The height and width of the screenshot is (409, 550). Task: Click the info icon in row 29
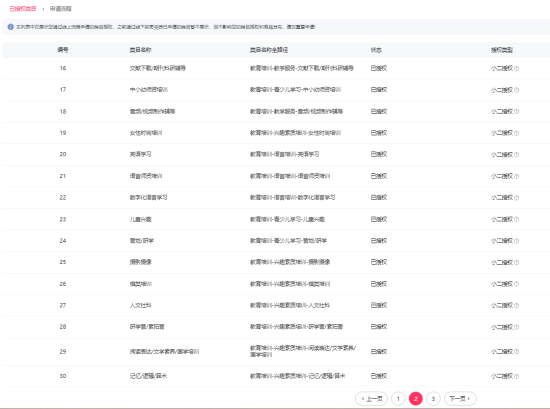point(516,352)
